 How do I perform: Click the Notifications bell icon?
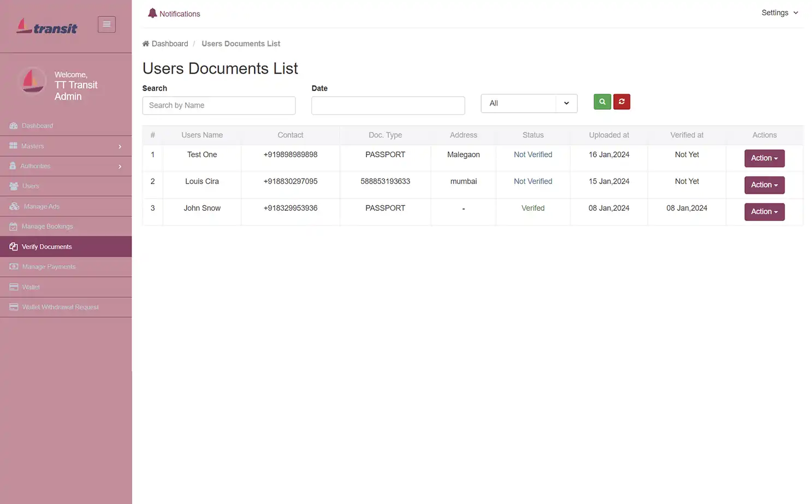[x=152, y=13]
